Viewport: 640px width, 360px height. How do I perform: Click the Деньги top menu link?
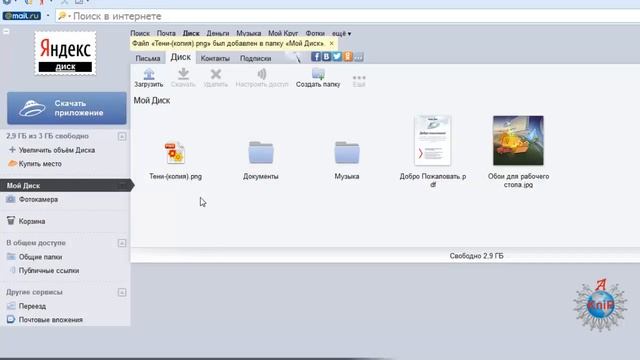[218, 33]
